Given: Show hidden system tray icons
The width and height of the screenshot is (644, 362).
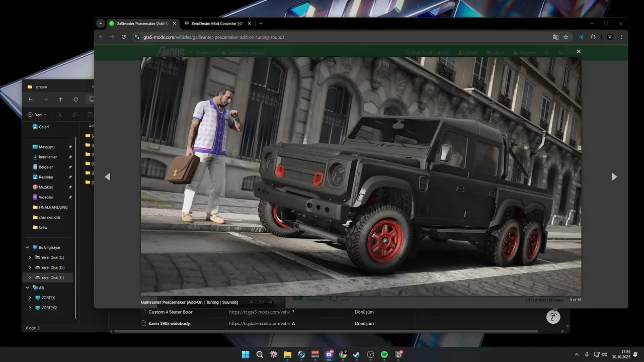Looking at the screenshot, I should [577, 354].
